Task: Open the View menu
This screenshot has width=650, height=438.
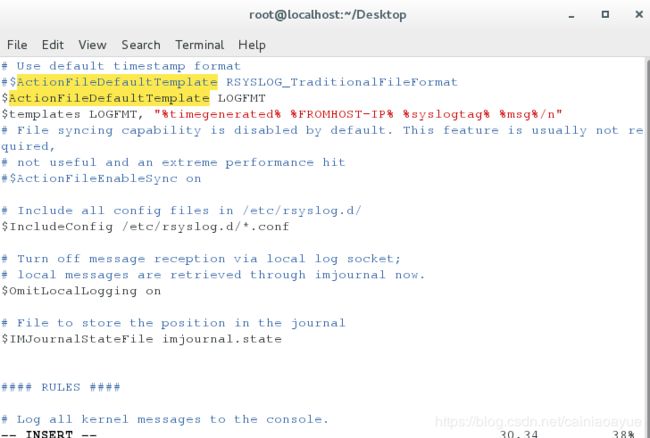Action: point(92,45)
